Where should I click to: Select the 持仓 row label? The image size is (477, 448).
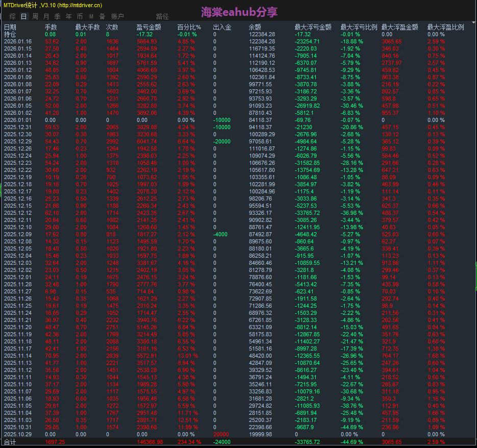click(10, 34)
